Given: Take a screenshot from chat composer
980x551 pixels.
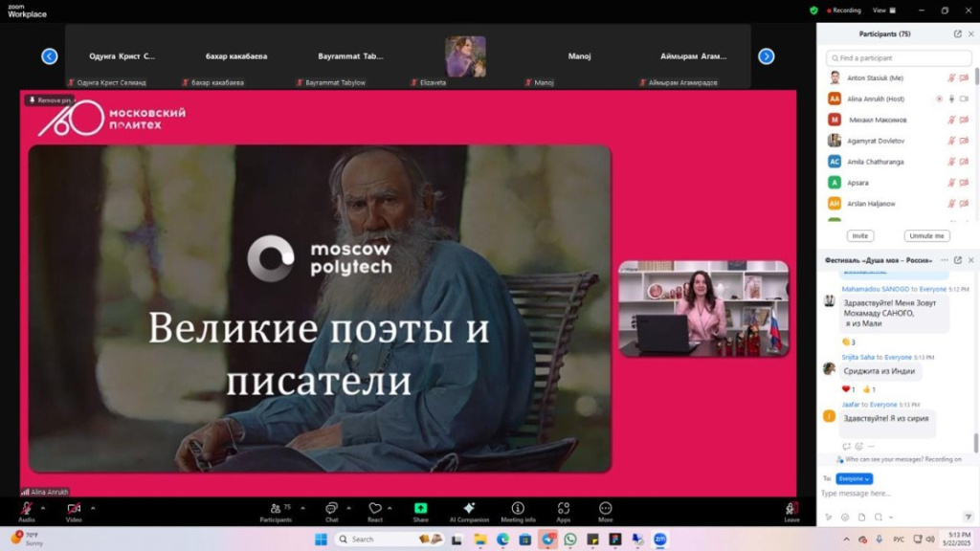Looking at the screenshot, I should [x=879, y=518].
